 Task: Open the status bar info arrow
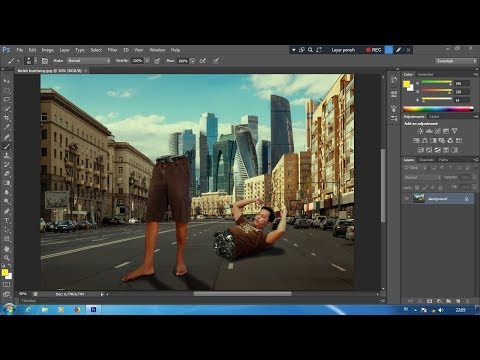pos(102,294)
